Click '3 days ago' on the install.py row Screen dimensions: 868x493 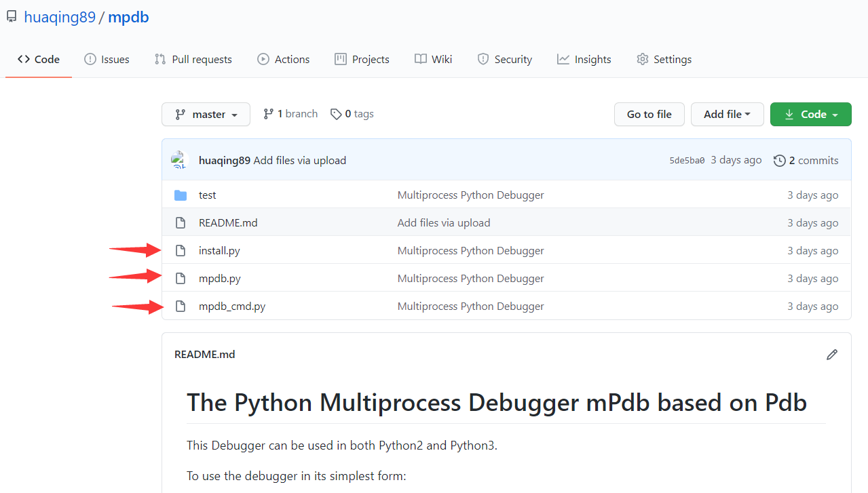pyautogui.click(x=813, y=251)
